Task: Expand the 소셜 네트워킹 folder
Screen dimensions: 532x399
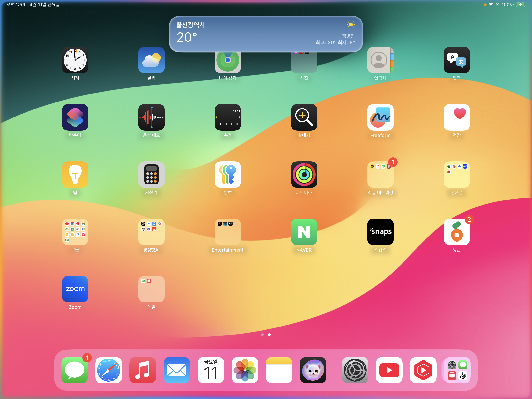Action: click(x=380, y=175)
